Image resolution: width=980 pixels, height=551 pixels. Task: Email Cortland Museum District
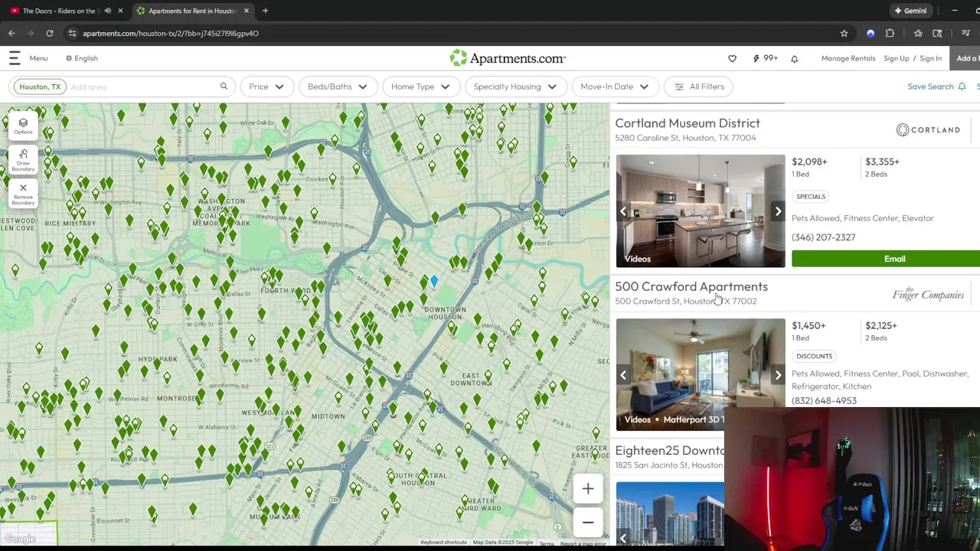(886, 259)
